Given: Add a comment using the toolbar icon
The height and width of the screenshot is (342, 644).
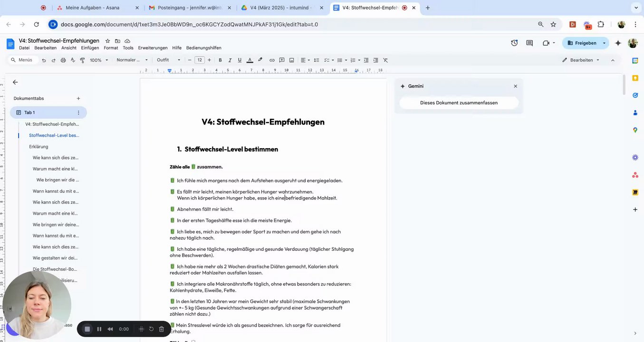Looking at the screenshot, I should 282,60.
